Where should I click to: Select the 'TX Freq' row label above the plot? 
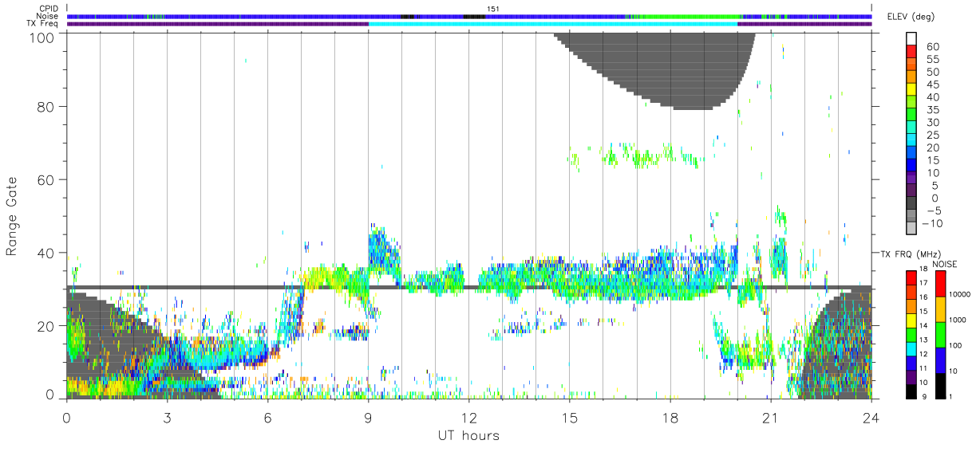click(x=44, y=23)
